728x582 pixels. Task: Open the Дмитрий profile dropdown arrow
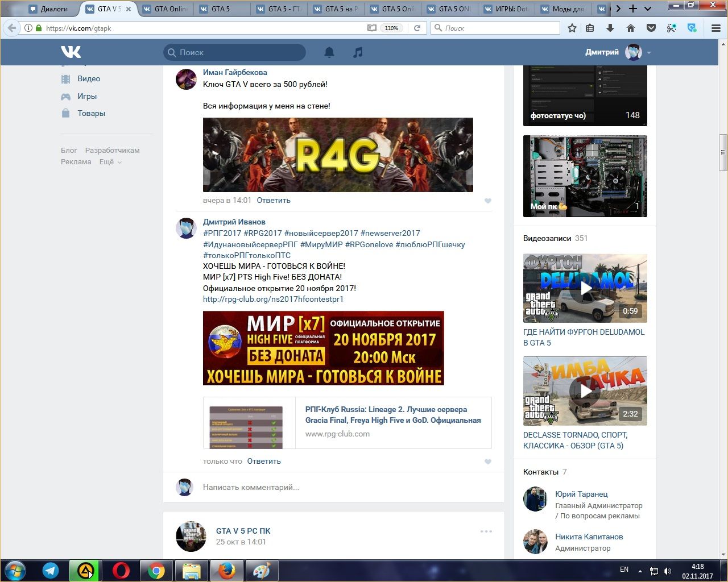(649, 53)
